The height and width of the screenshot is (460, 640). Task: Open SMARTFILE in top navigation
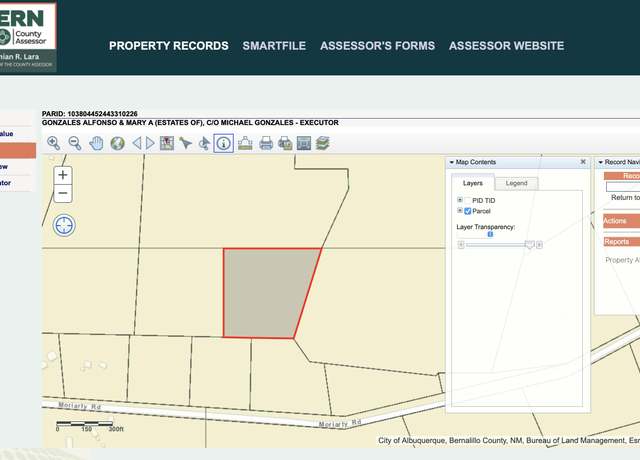pyautogui.click(x=274, y=46)
